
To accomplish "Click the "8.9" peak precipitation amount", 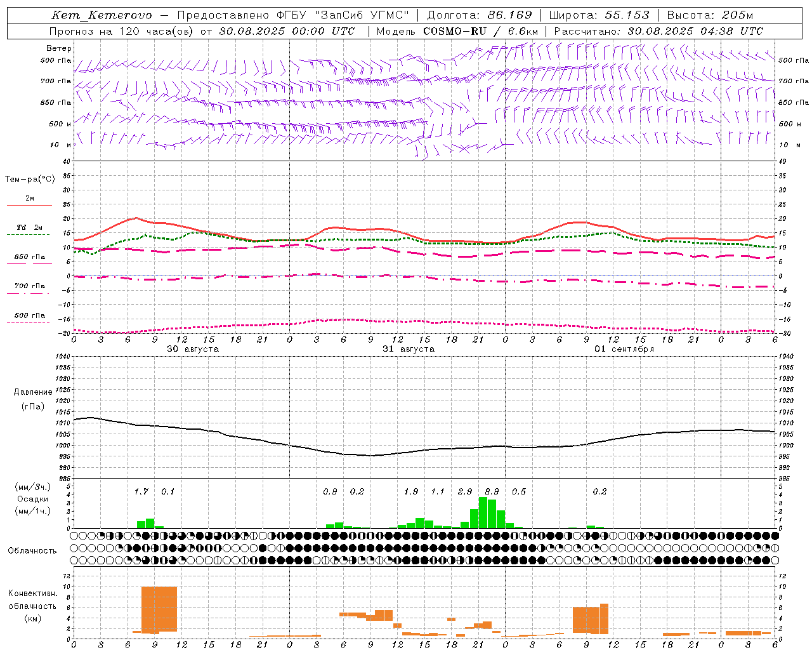I will pos(492,491).
